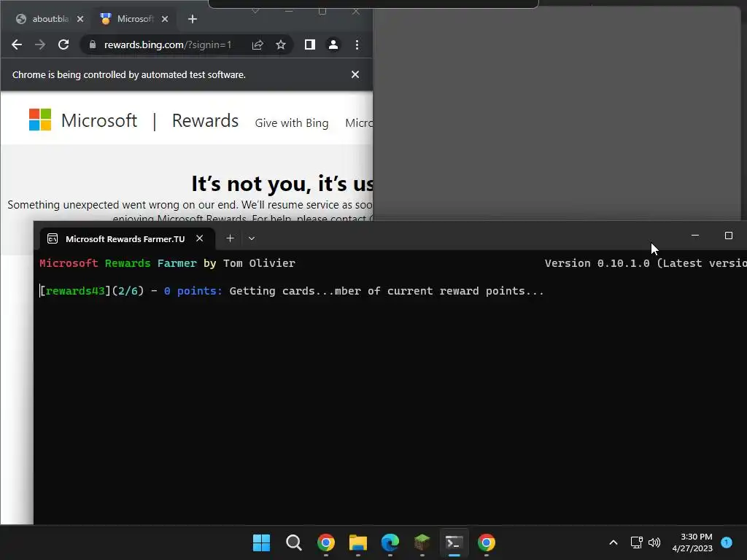Click Chrome's forward navigation arrow

point(40,44)
